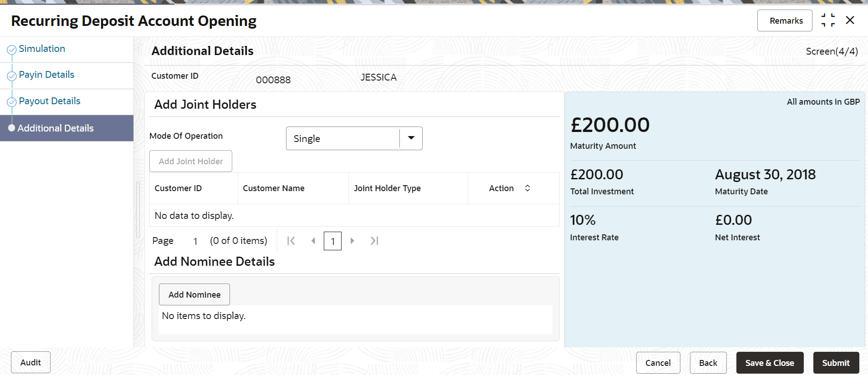This screenshot has width=868, height=375.
Task: Open the Remarks panel
Action: pyautogui.click(x=786, y=20)
